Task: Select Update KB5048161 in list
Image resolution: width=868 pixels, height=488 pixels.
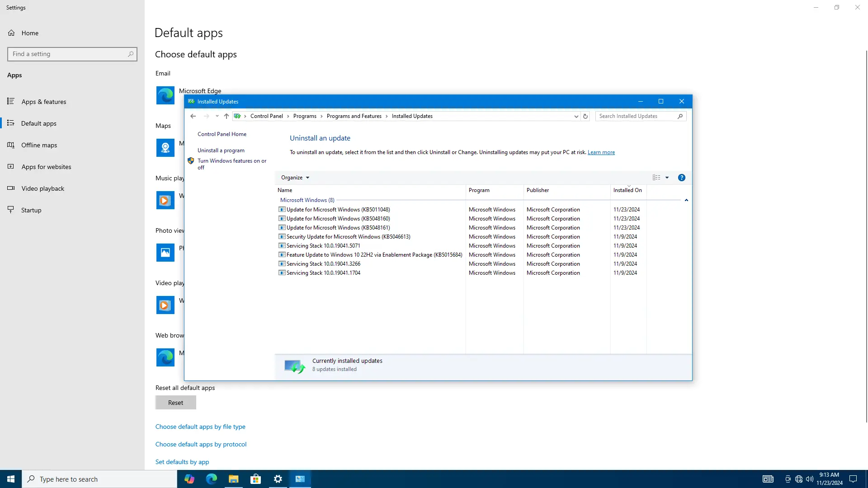Action: (x=338, y=228)
